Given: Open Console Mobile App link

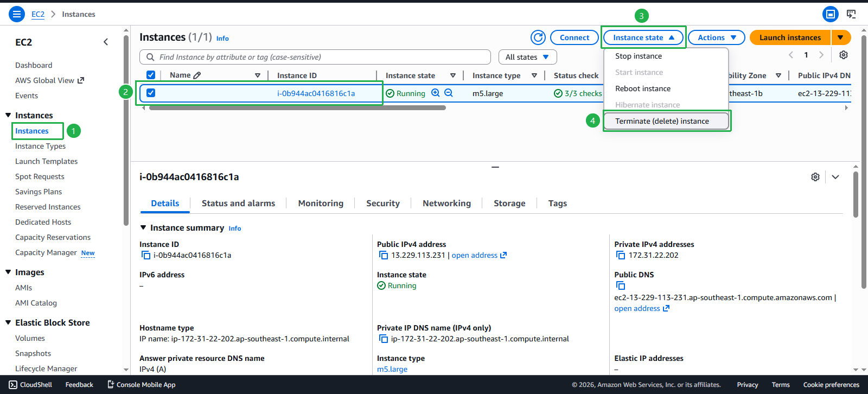Looking at the screenshot, I should pyautogui.click(x=141, y=385).
